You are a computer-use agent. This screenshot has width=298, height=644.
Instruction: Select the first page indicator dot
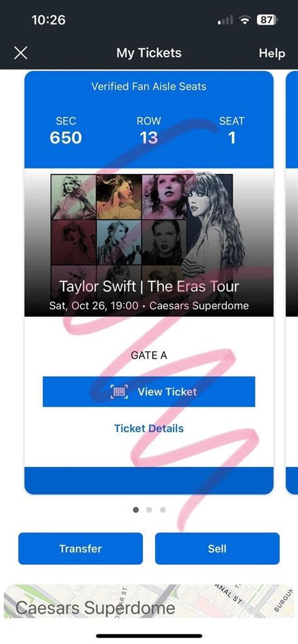[x=136, y=510]
